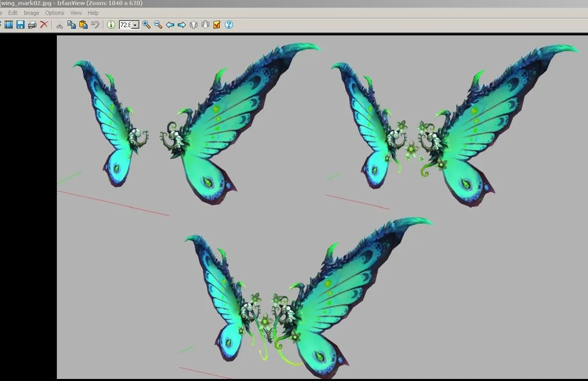Open the Options menu

55,13
